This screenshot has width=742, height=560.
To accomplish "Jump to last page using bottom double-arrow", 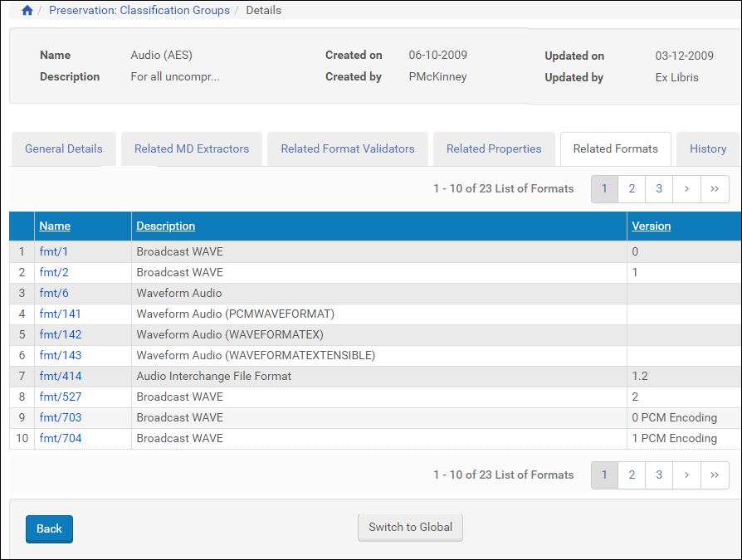I will [715, 475].
